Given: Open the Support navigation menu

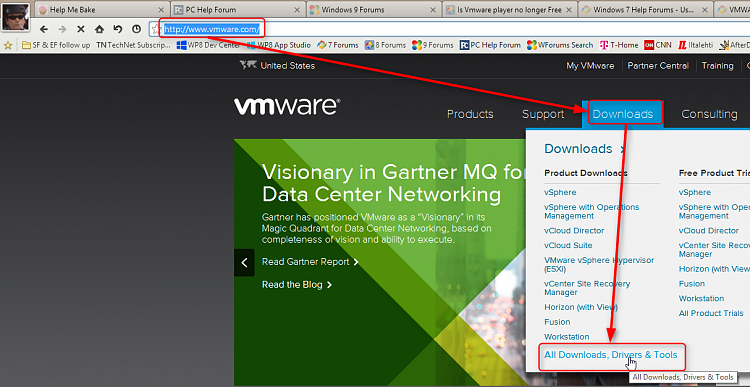Looking at the screenshot, I should (543, 114).
